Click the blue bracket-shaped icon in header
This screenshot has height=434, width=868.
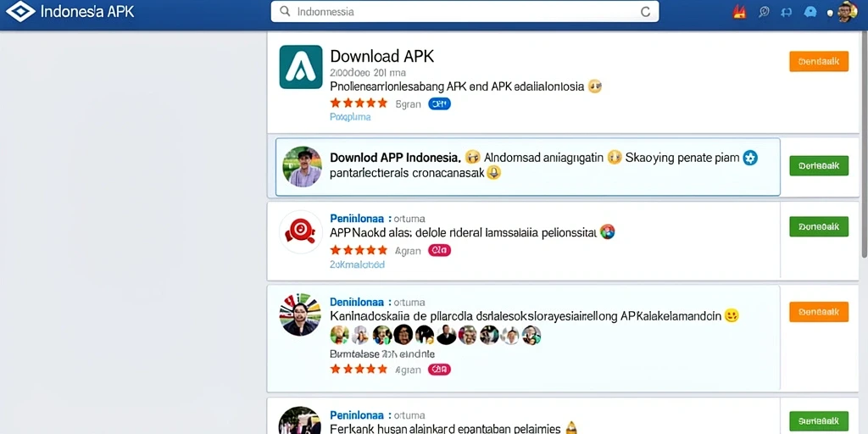[786, 12]
